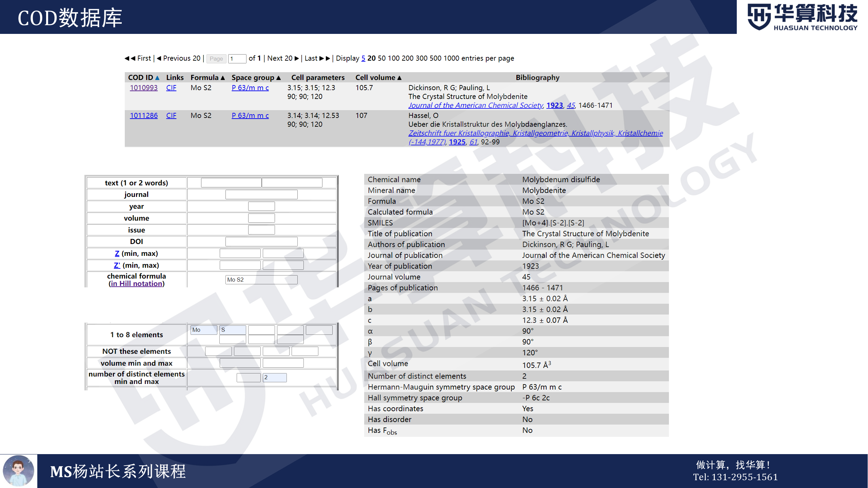This screenshot has width=868, height=488.
Task: Open P 63/m m c space group of first row
Action: tap(250, 88)
